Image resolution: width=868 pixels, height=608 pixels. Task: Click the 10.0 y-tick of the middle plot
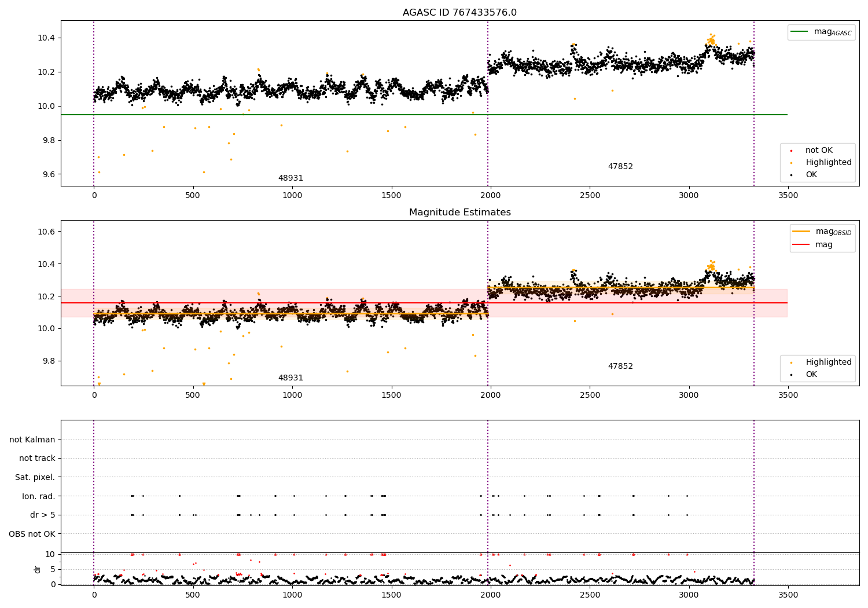[x=47, y=329]
